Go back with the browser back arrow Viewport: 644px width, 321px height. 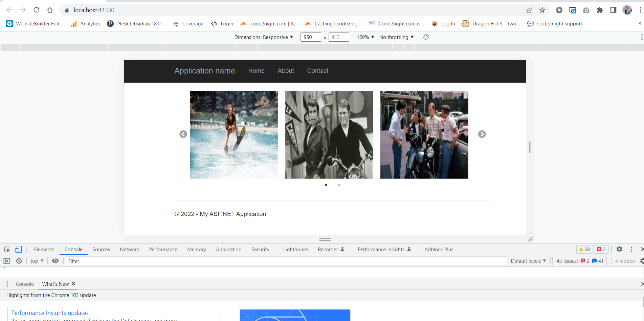pyautogui.click(x=9, y=10)
